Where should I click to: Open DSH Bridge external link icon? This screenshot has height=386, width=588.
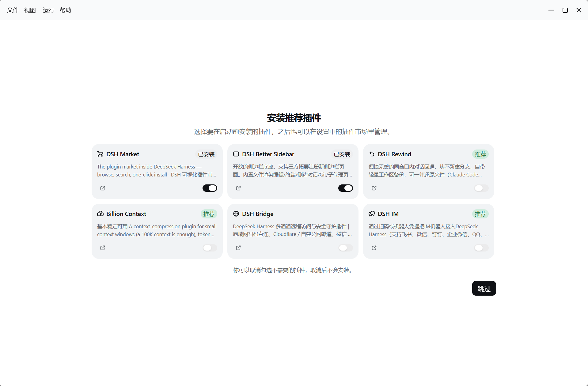click(238, 248)
